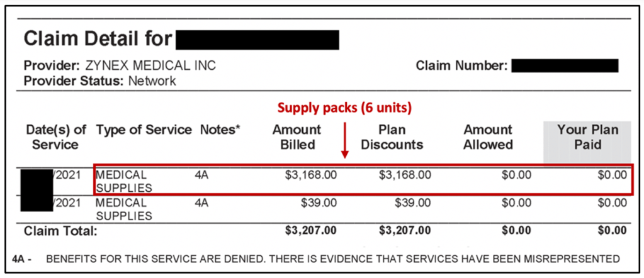The image size is (644, 278).
Task: Click the shaded "Your Plan Paid" header
Action: (x=587, y=137)
